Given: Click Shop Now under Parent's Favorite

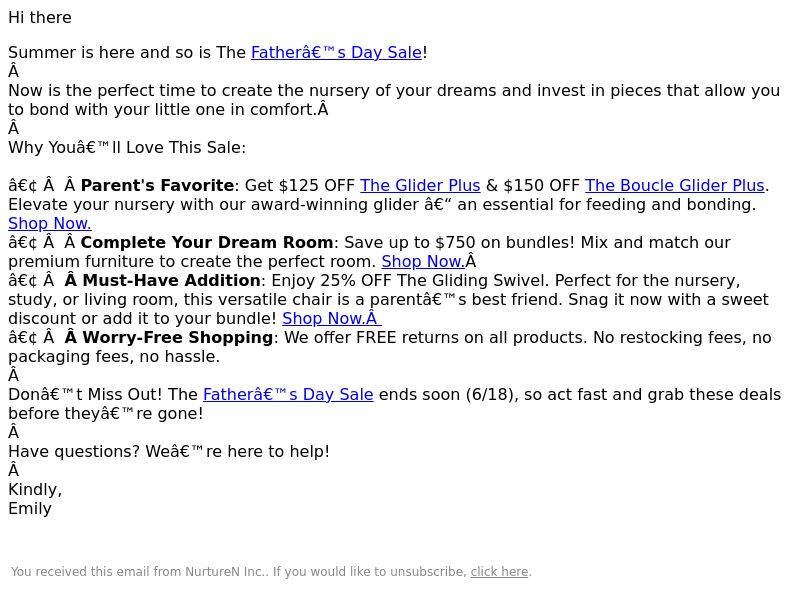Looking at the screenshot, I should [x=49, y=223].
